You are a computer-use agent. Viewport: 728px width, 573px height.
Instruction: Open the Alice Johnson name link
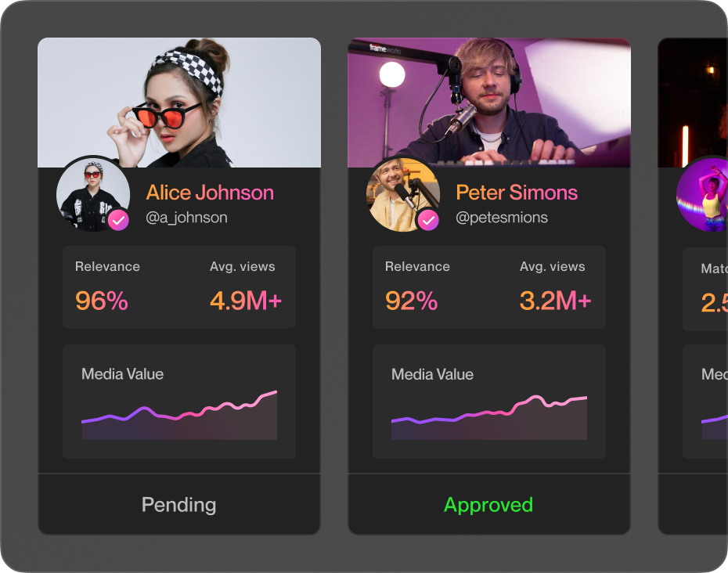(210, 193)
